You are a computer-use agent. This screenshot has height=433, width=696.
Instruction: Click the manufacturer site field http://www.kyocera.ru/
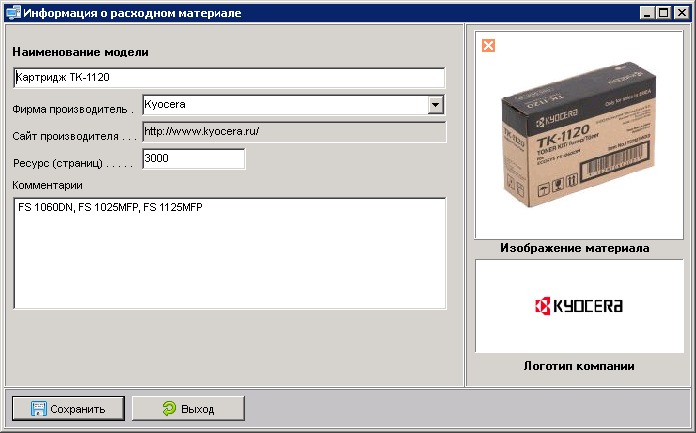click(x=294, y=132)
